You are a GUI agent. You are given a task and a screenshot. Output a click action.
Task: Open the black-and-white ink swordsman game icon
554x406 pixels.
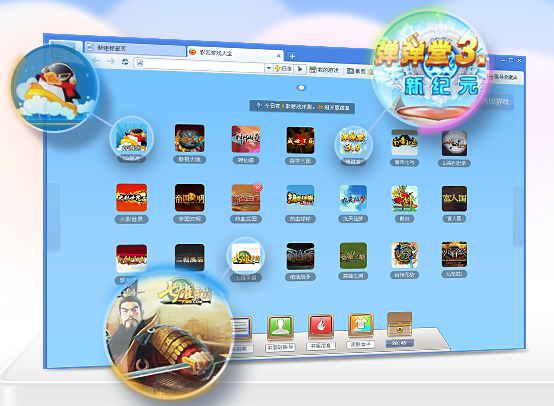(454, 143)
